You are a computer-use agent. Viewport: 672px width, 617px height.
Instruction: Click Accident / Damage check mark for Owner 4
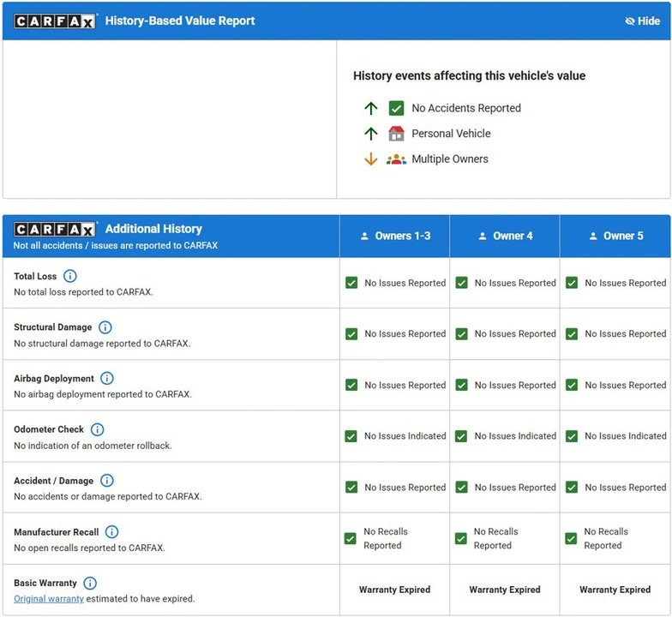461,487
